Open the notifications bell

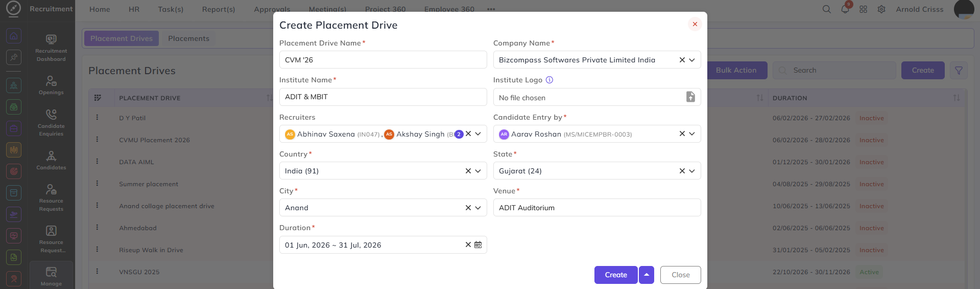845,9
